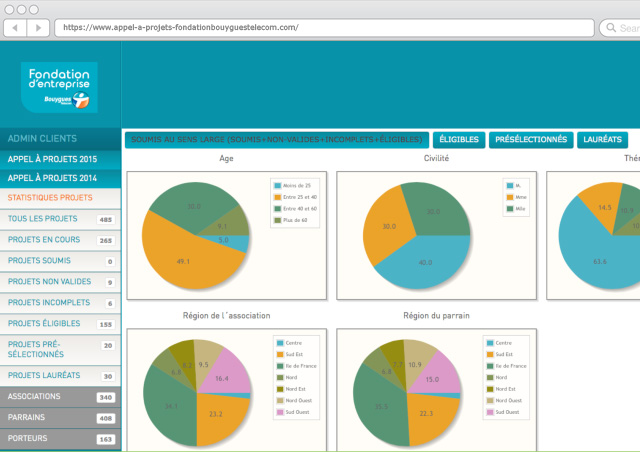Focus the browser URL address field
The width and height of the screenshot is (640, 452).
(324, 28)
